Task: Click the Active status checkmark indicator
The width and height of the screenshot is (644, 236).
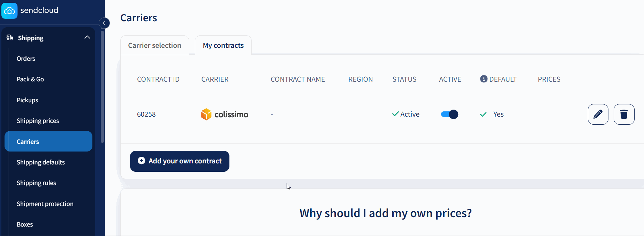Action: point(395,114)
